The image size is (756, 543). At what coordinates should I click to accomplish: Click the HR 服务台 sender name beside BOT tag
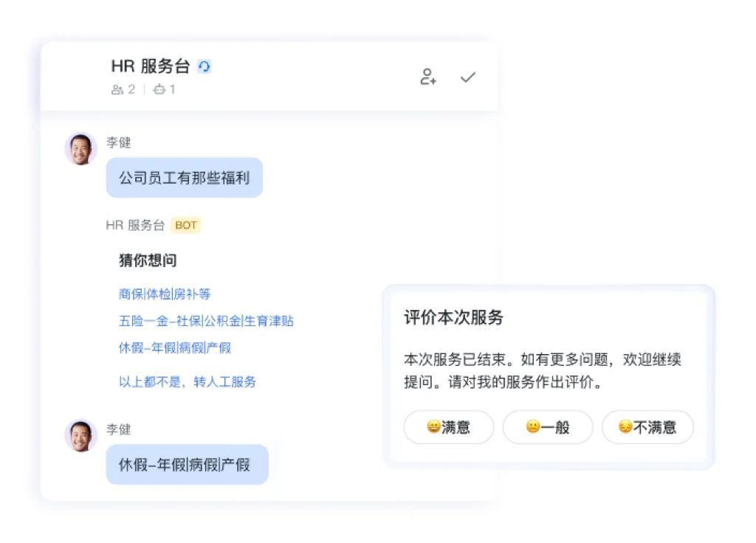pyautogui.click(x=135, y=225)
